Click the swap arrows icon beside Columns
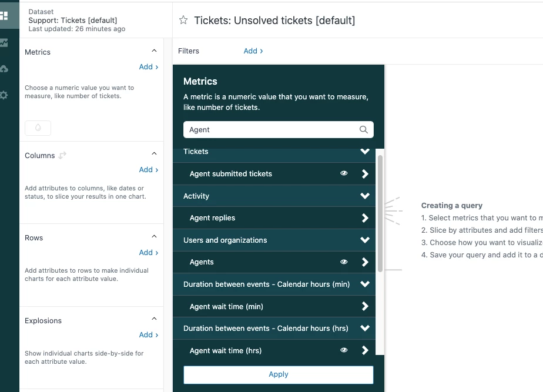This screenshot has height=392, width=543. pos(62,155)
